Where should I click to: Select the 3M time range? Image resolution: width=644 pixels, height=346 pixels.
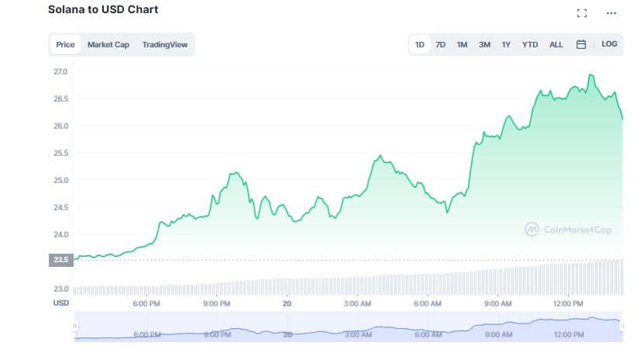point(484,44)
